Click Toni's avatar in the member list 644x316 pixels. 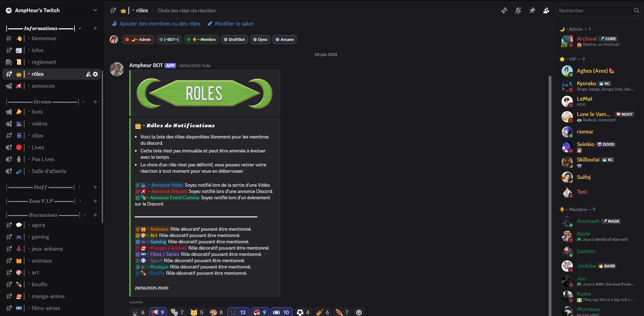tap(567, 192)
